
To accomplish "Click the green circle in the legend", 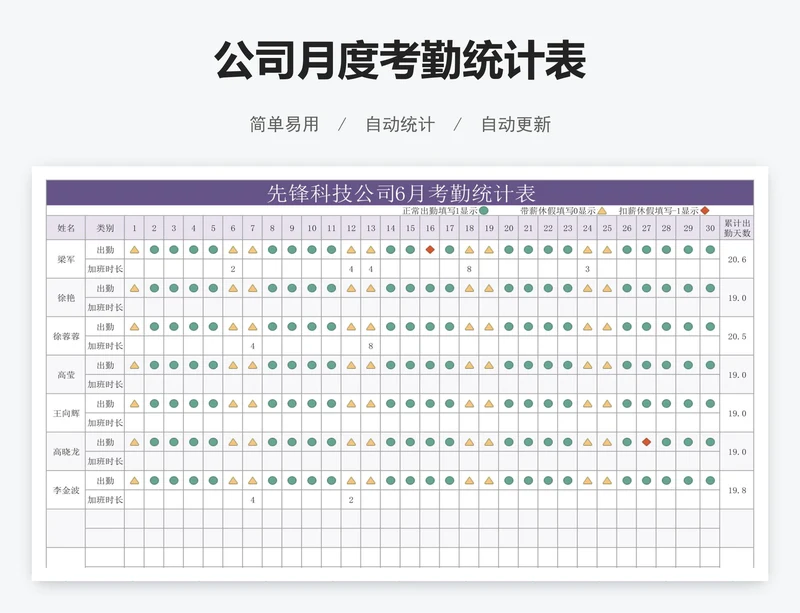I will click(x=484, y=210).
